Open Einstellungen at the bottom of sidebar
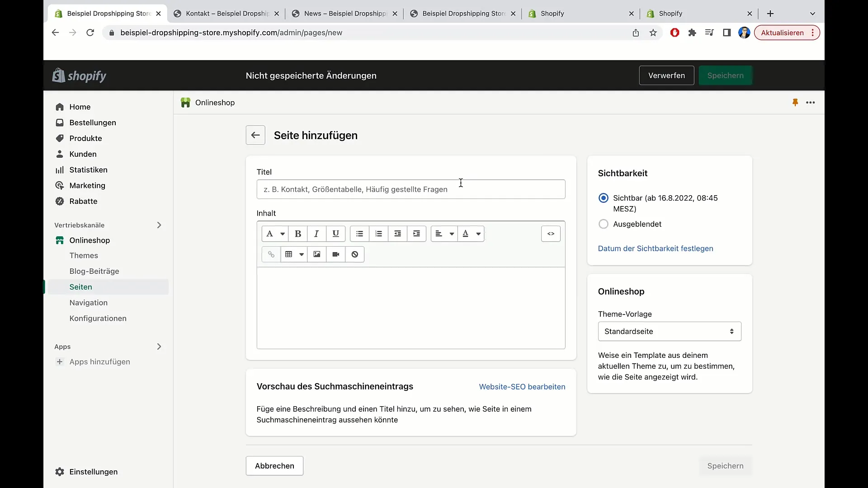 [x=93, y=472]
